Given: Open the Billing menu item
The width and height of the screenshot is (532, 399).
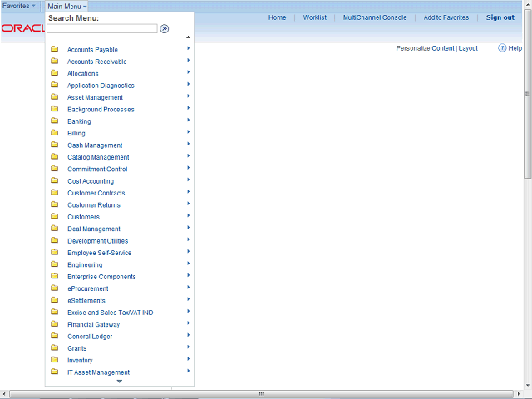Looking at the screenshot, I should [76, 133].
